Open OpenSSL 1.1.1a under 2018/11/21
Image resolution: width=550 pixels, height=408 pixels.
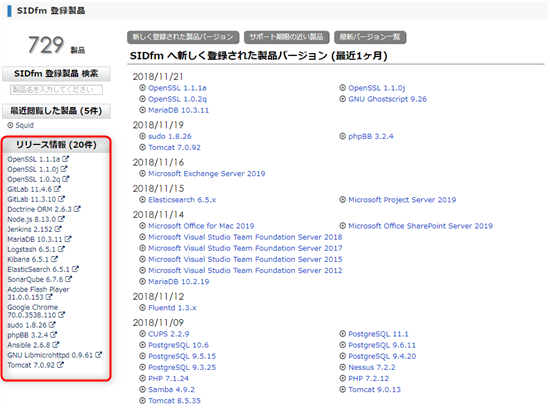click(x=177, y=88)
